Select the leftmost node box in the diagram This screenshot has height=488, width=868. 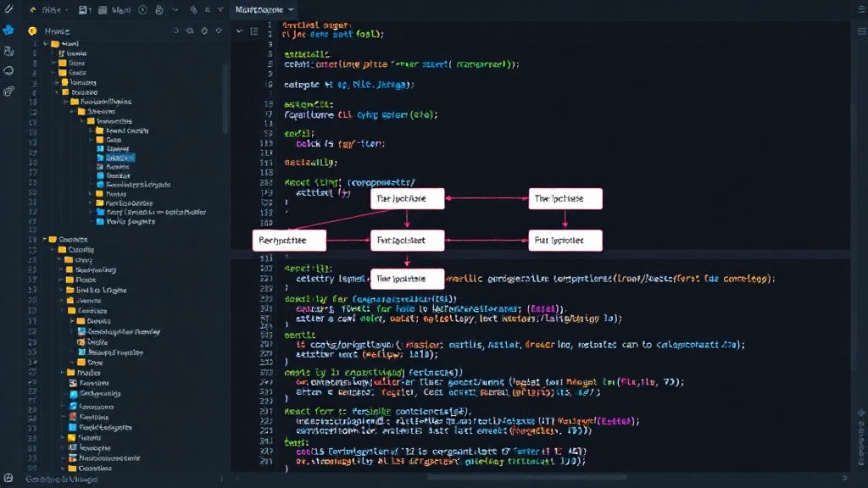(289, 240)
